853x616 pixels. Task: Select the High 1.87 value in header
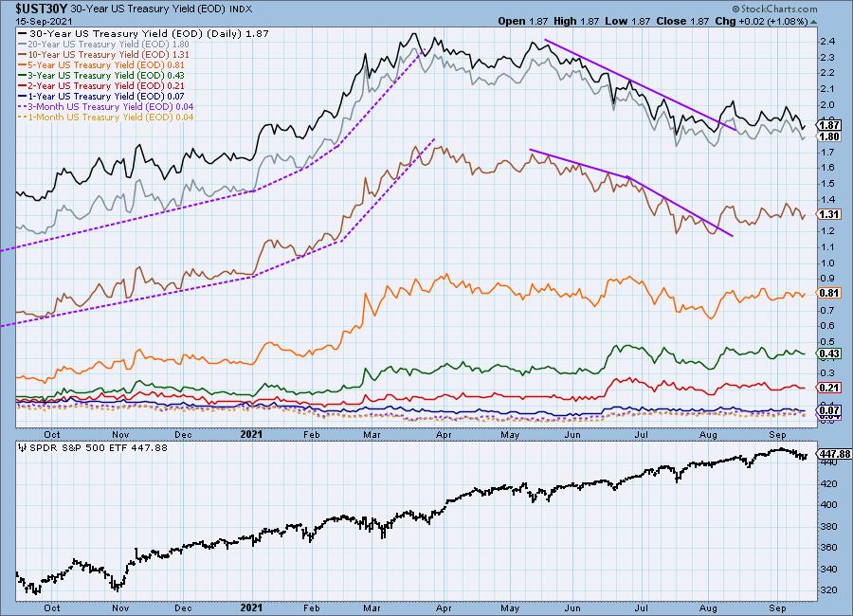[x=576, y=21]
